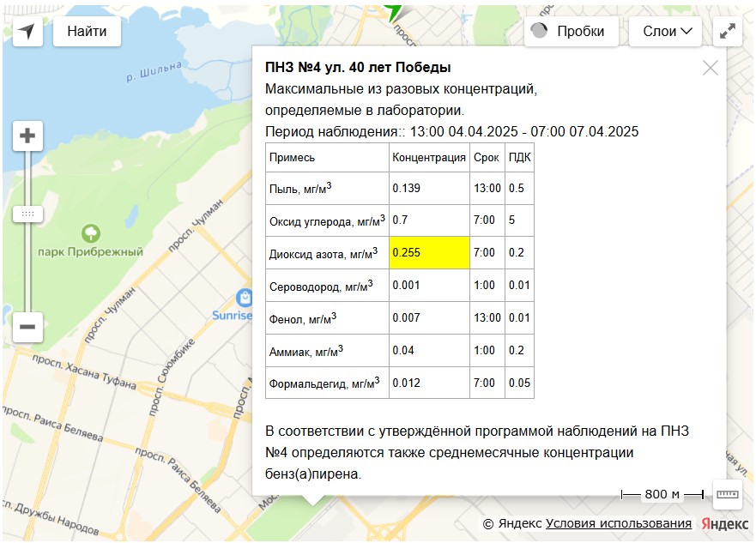This screenshot has width=756, height=543.
Task: Click the green station marker at top
Action: (x=394, y=11)
